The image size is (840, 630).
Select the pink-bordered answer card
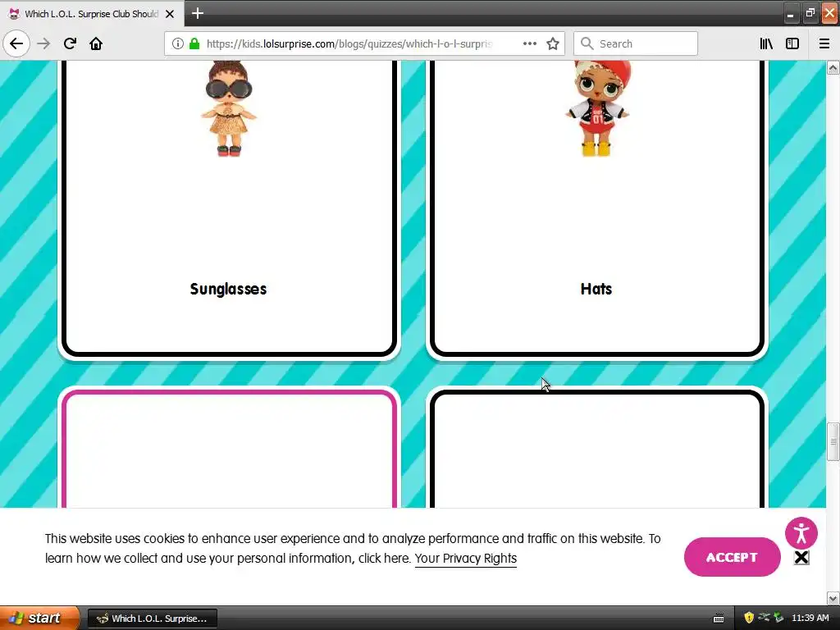[229, 449]
